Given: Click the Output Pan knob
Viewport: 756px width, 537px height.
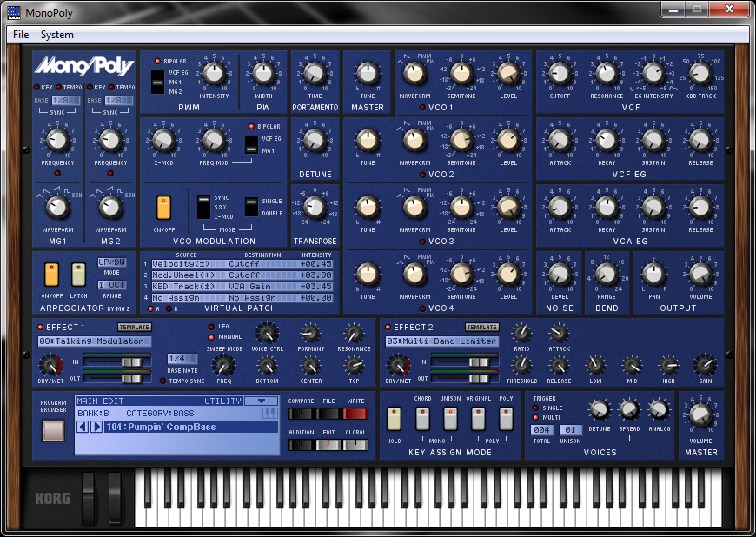Looking at the screenshot, I should (x=653, y=275).
